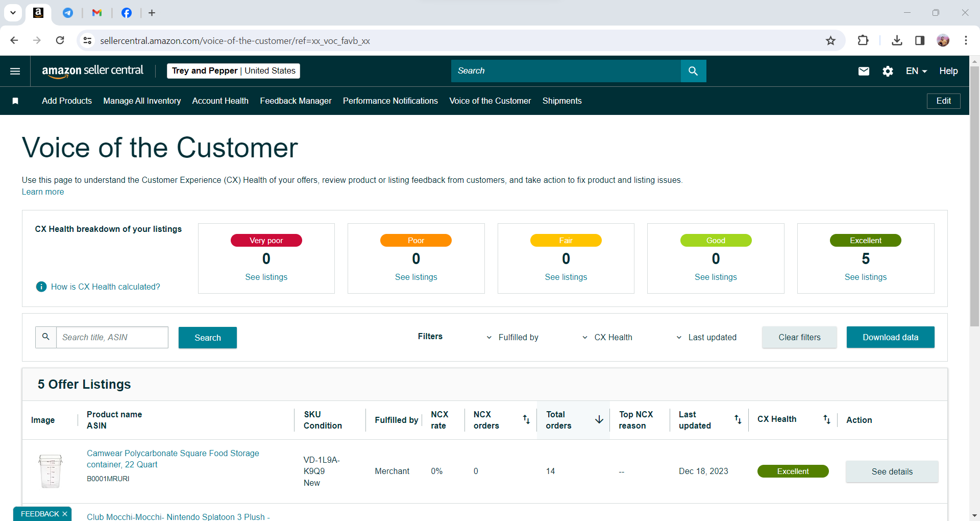The width and height of the screenshot is (980, 521).
Task: Toggle the browser side panel
Action: pos(920,40)
